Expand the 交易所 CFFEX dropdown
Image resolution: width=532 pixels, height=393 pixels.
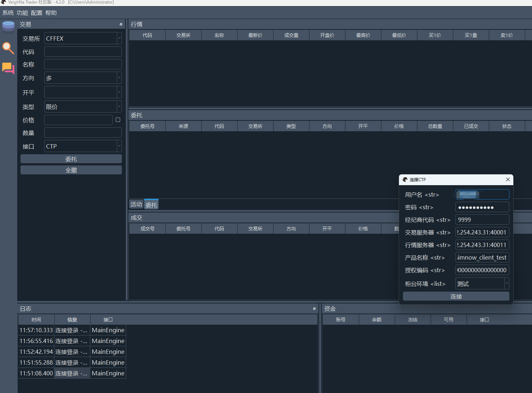coord(119,38)
